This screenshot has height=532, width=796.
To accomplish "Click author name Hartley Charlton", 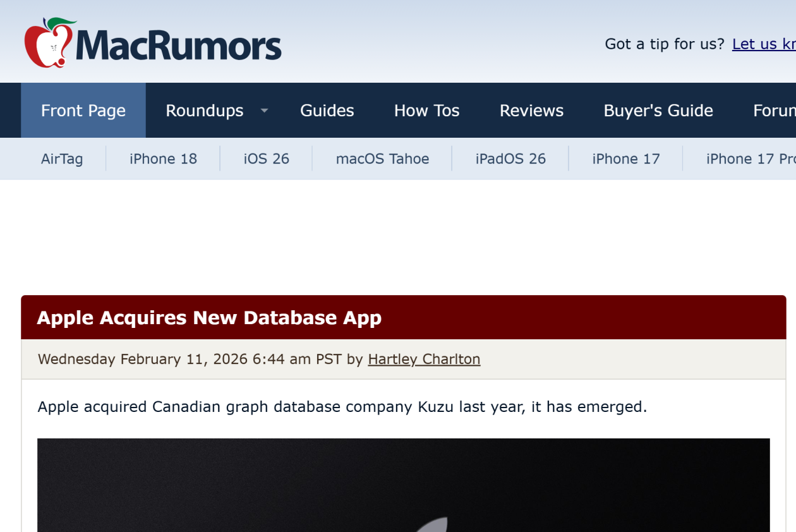I will (424, 360).
